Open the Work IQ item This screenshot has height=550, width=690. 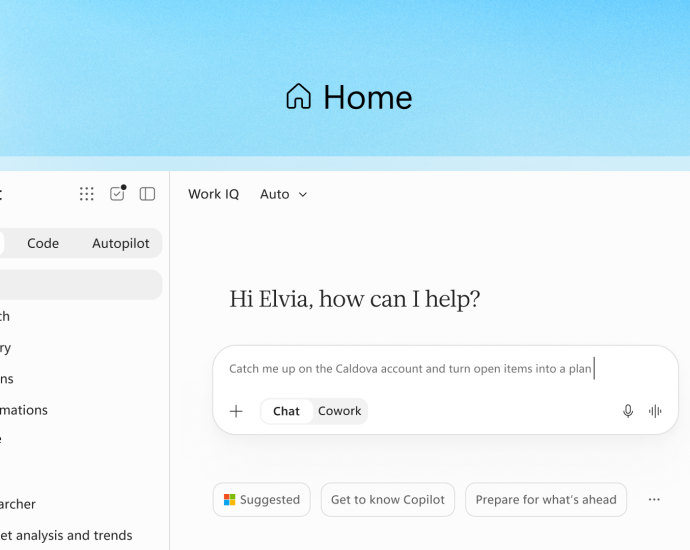coord(213,194)
